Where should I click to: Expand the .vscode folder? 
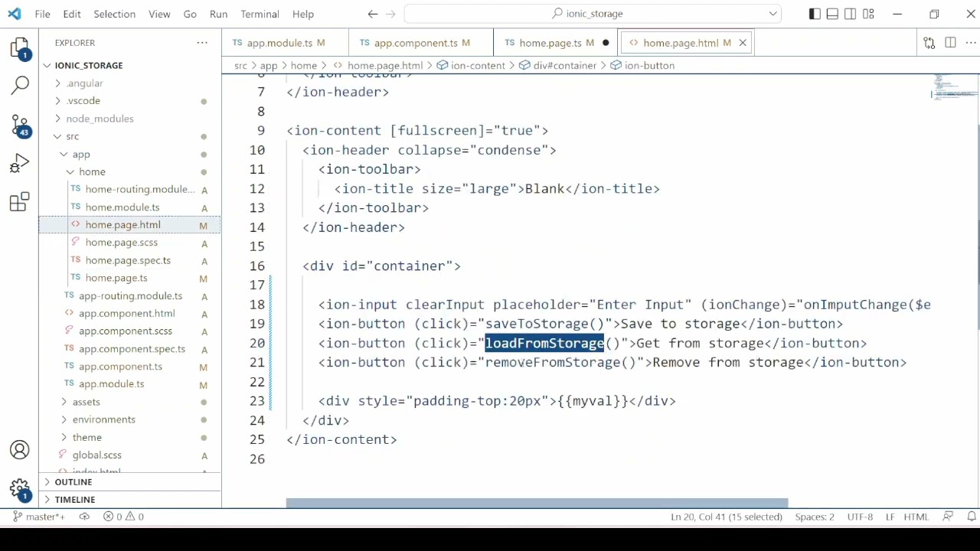click(x=83, y=101)
